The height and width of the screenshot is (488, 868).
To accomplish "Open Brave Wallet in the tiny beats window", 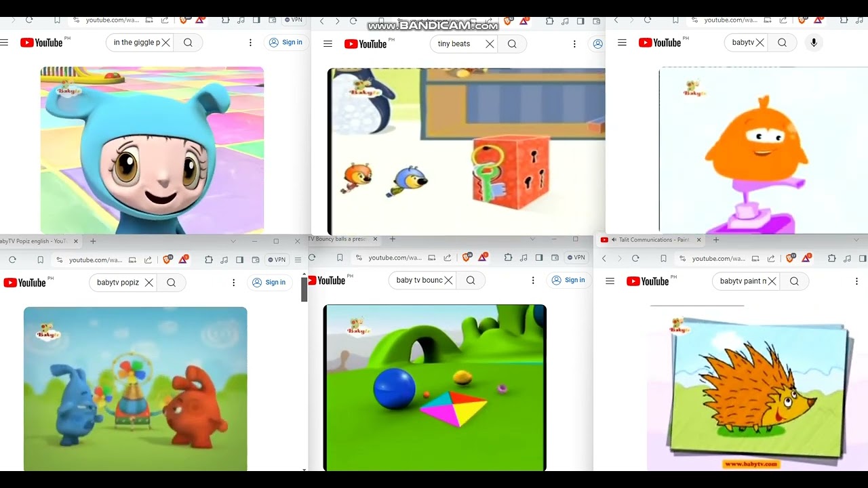I will (597, 21).
